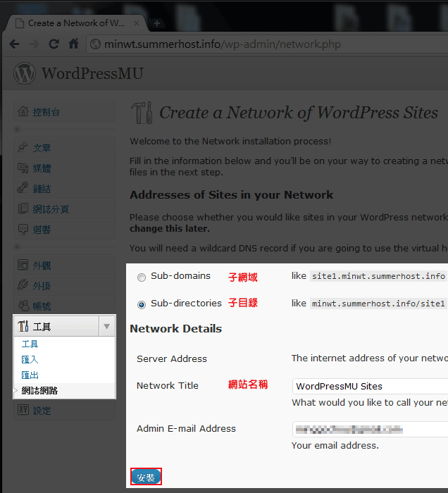This screenshot has width=448, height=493.
Task: Click the 鏈結 chain link icon
Action: [23, 188]
